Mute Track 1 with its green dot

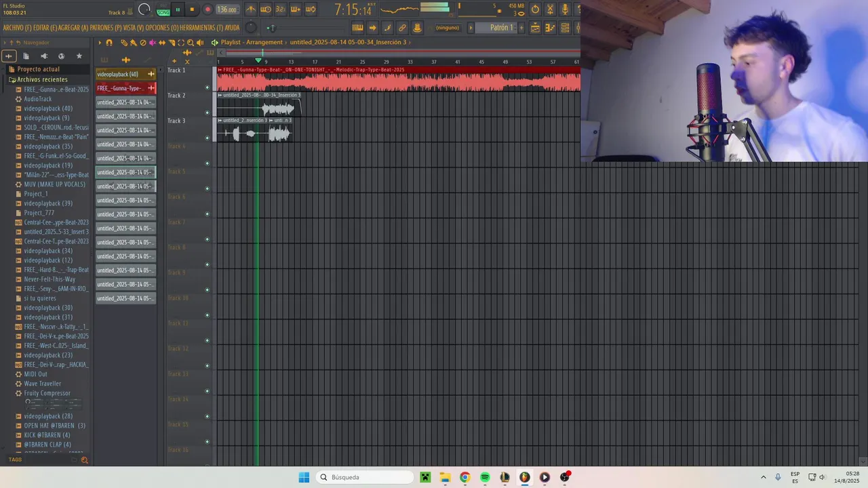[208, 87]
